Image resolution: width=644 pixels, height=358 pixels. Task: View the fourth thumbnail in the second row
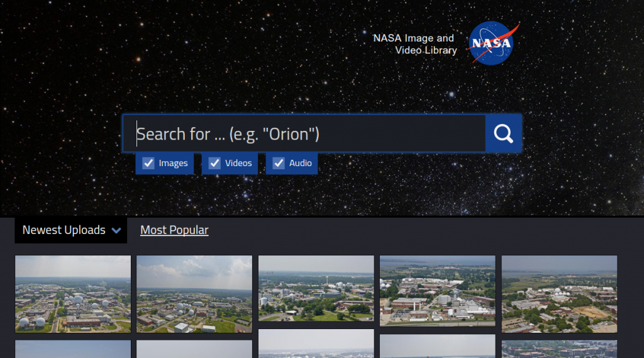tap(437, 347)
